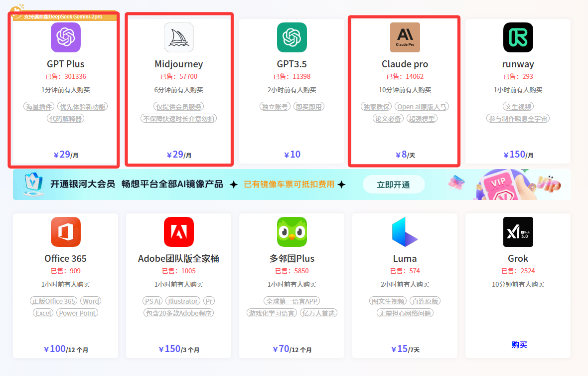588x376 pixels.
Task: Open the Midjourney product title
Action: [x=179, y=64]
